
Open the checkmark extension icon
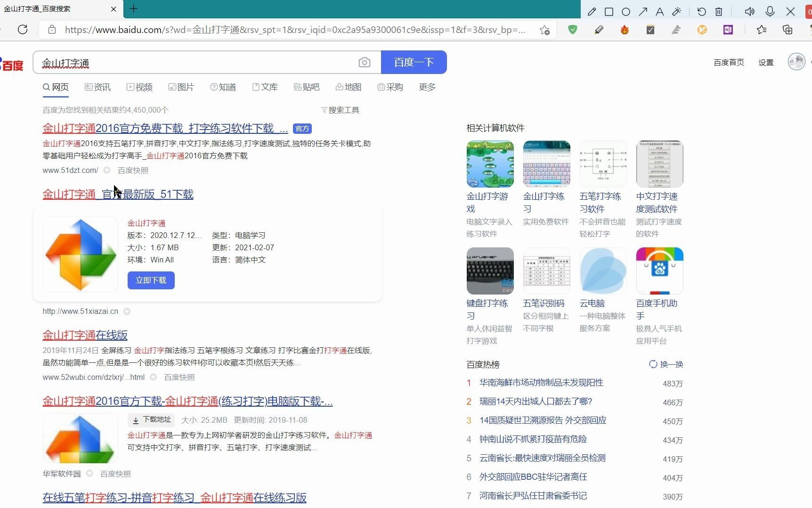click(650, 30)
